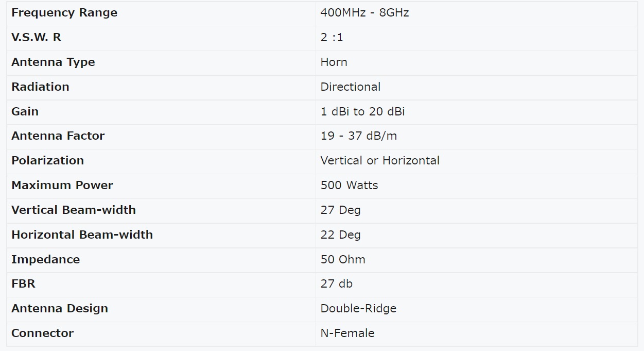Select the Antenna Factor label
The width and height of the screenshot is (644, 351).
pyautogui.click(x=58, y=136)
